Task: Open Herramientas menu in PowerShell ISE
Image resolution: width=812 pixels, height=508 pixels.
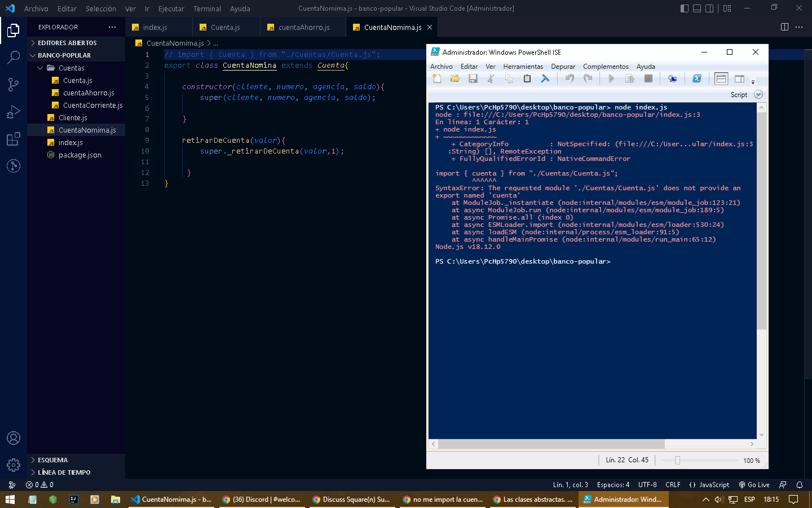Action: point(523,67)
